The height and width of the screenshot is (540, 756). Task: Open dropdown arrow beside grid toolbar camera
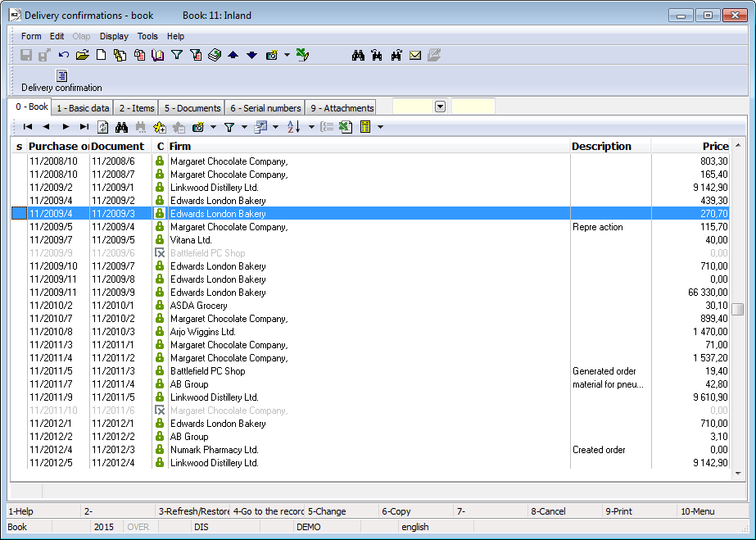tap(213, 127)
